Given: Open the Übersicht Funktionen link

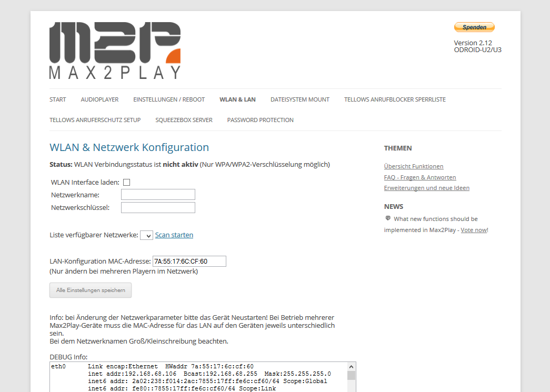Looking at the screenshot, I should point(414,166).
